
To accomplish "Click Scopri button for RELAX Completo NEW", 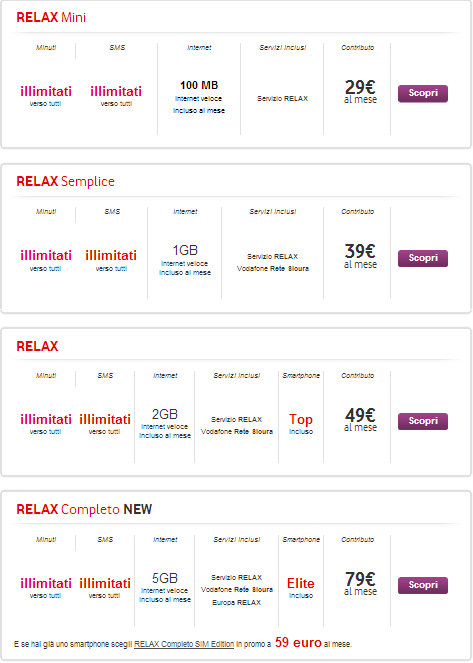I will pos(423,585).
